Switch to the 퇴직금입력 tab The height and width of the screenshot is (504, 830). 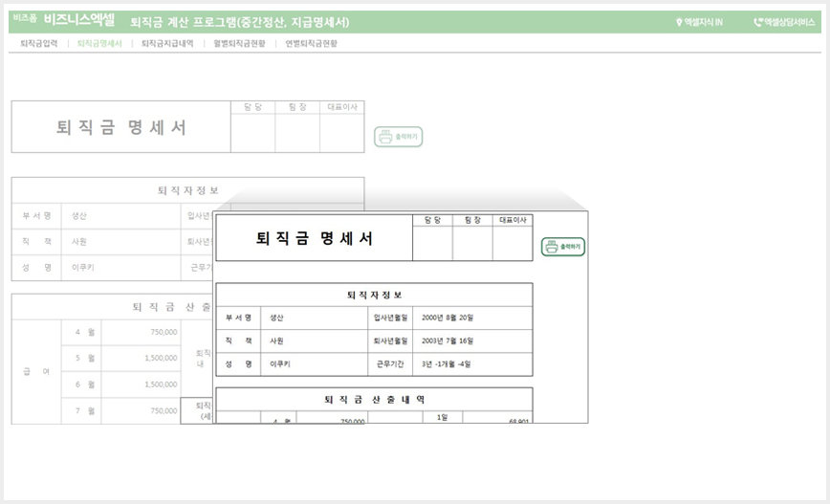[38, 43]
